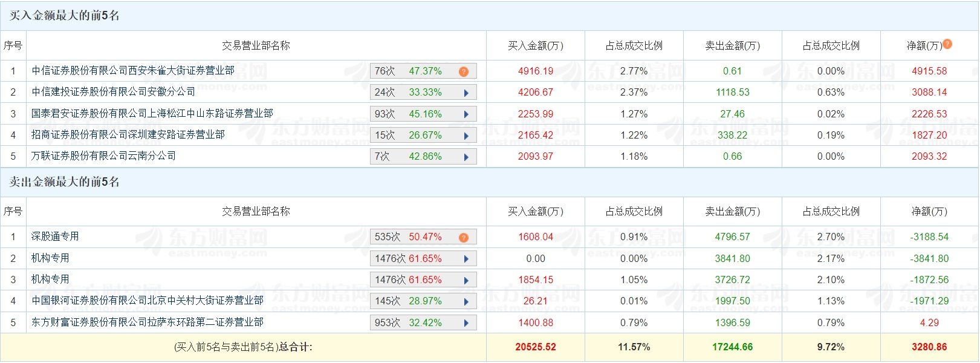Screen dimensions: 980x363
Task: Click buy amount 2253.99
Action: [x=536, y=114]
